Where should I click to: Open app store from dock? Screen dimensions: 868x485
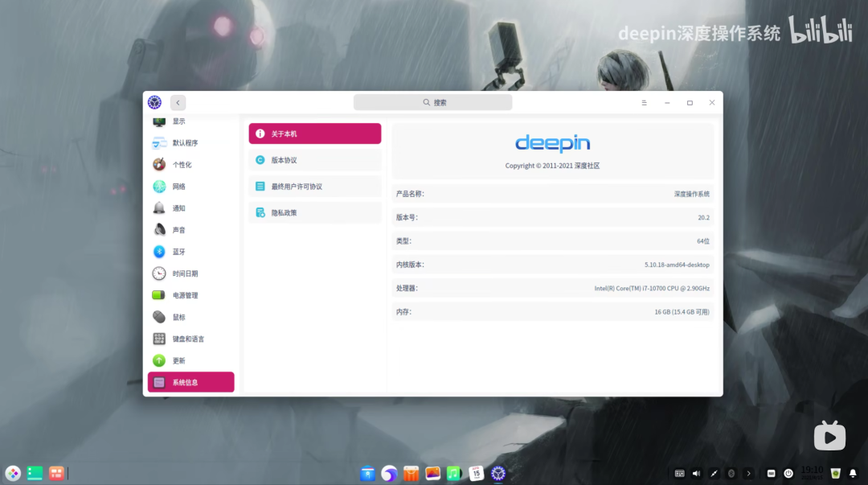tap(411, 474)
